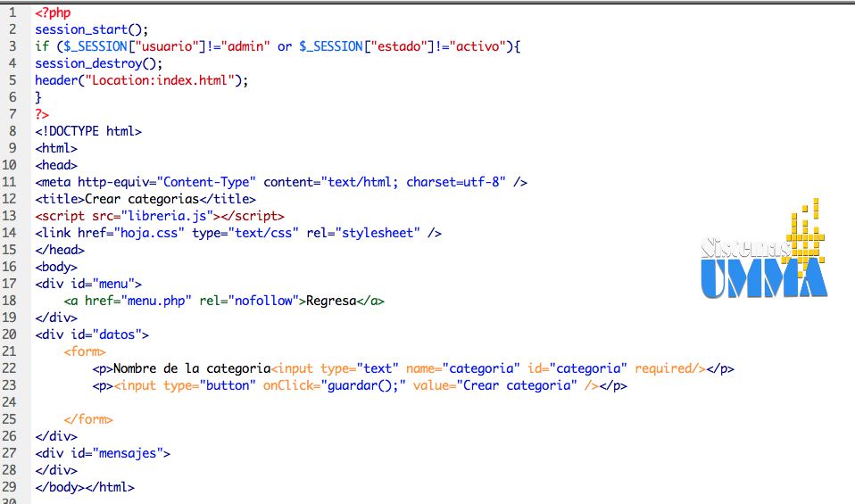Click line number 29 in the gutter
855x504 pixels.
coord(10,487)
